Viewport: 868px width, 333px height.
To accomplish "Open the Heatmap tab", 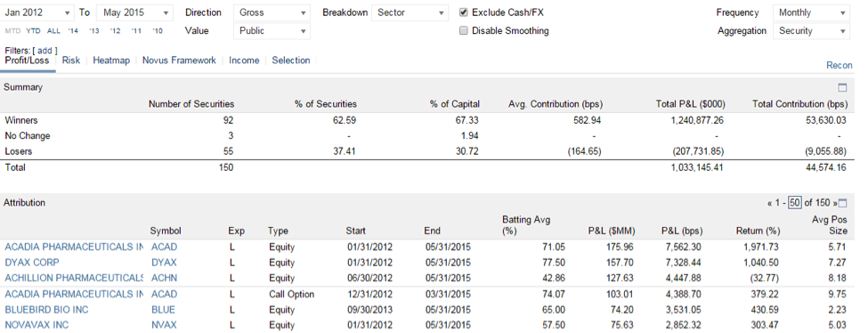I will (111, 61).
